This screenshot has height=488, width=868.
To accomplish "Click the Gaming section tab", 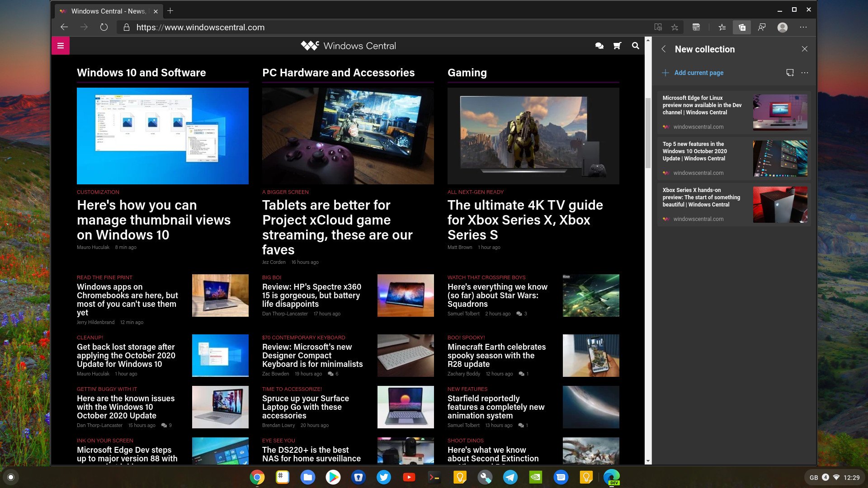I will pyautogui.click(x=467, y=71).
